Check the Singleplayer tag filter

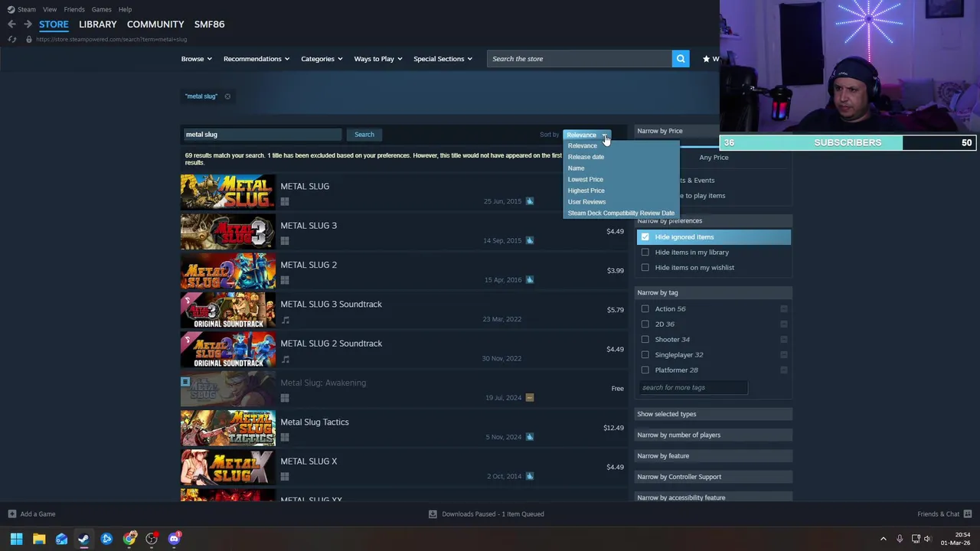(x=645, y=355)
